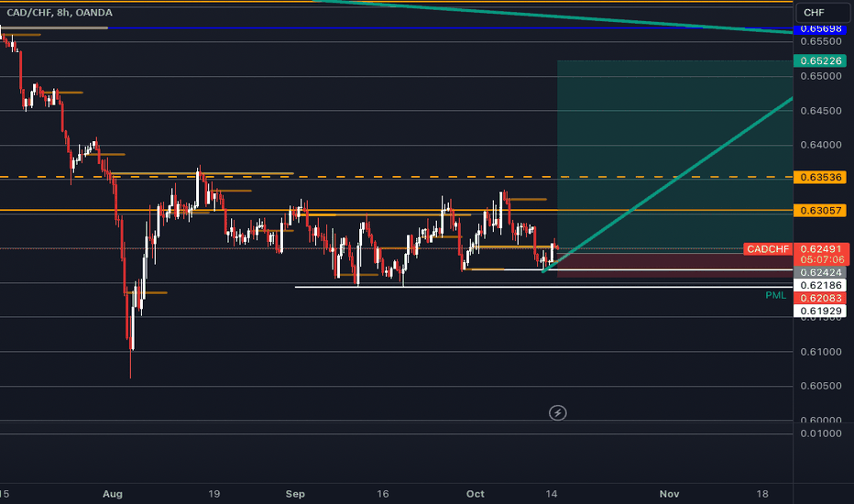Select the white horizontal support line at 0.61929

point(543,287)
